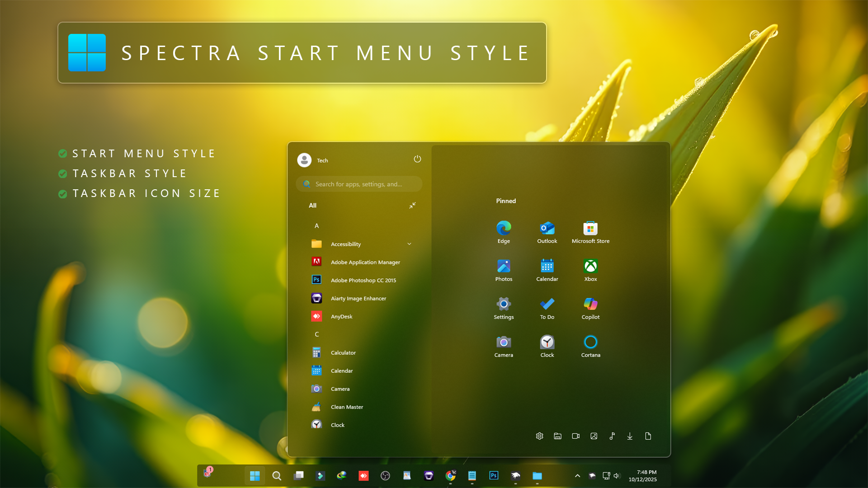This screenshot has width=868, height=488.
Task: Open Cortana pinned app
Action: coord(590,343)
